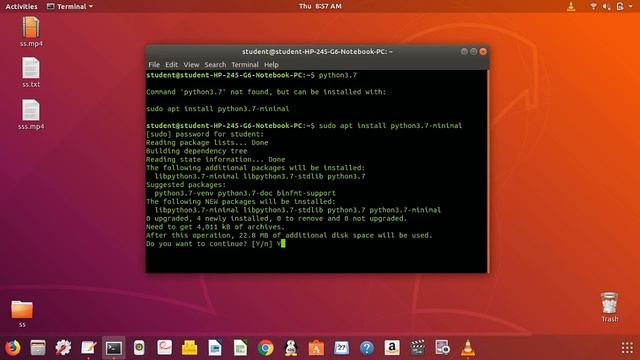Launch the Amazon dock icon
Image resolution: width=640 pixels, height=360 pixels.
pos(392,348)
